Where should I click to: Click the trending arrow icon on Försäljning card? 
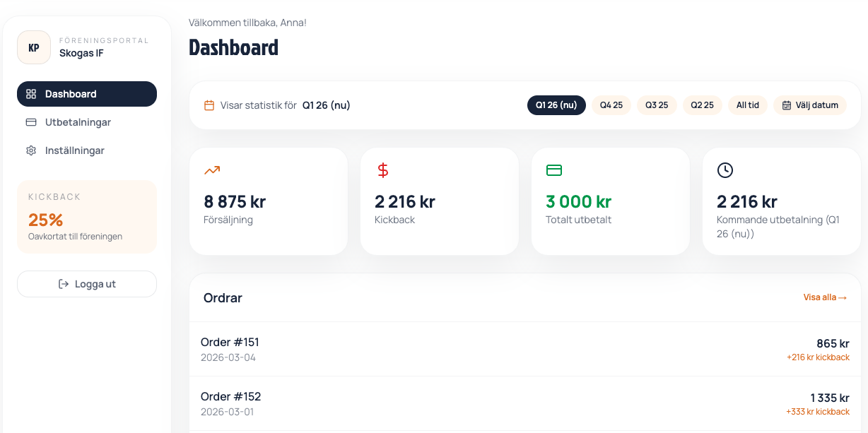212,170
